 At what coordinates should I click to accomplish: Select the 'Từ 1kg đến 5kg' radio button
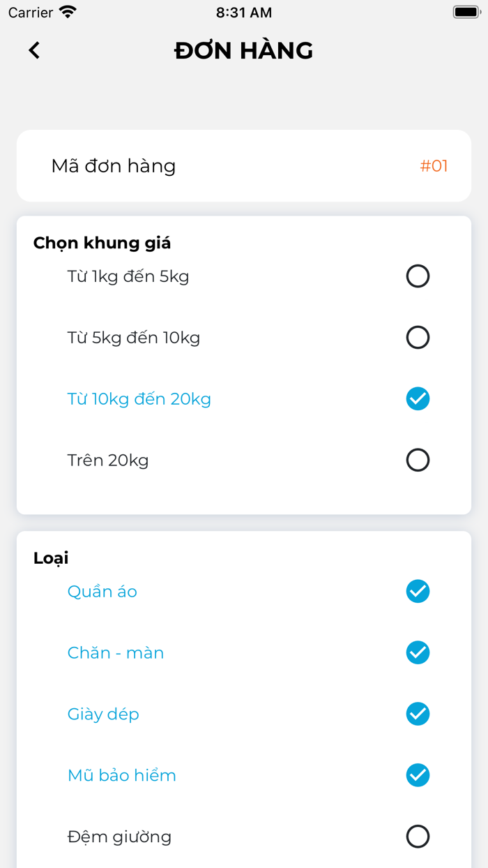point(418,276)
